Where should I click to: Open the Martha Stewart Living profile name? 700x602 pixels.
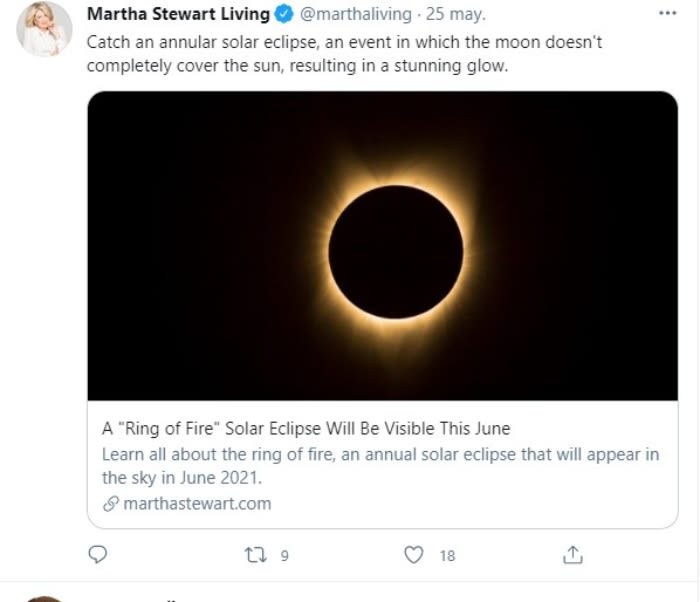click(x=179, y=15)
